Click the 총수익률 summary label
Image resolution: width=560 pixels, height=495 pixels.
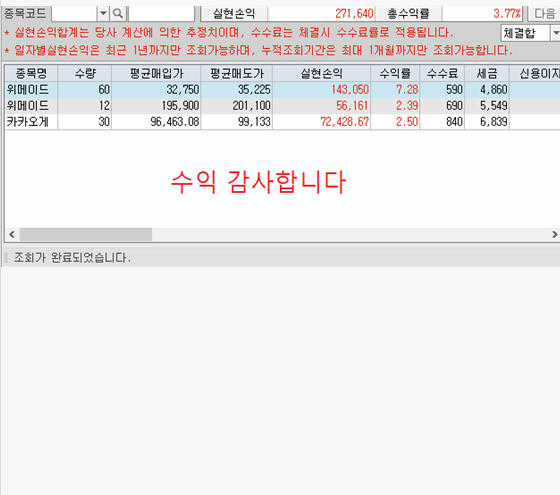tap(408, 14)
